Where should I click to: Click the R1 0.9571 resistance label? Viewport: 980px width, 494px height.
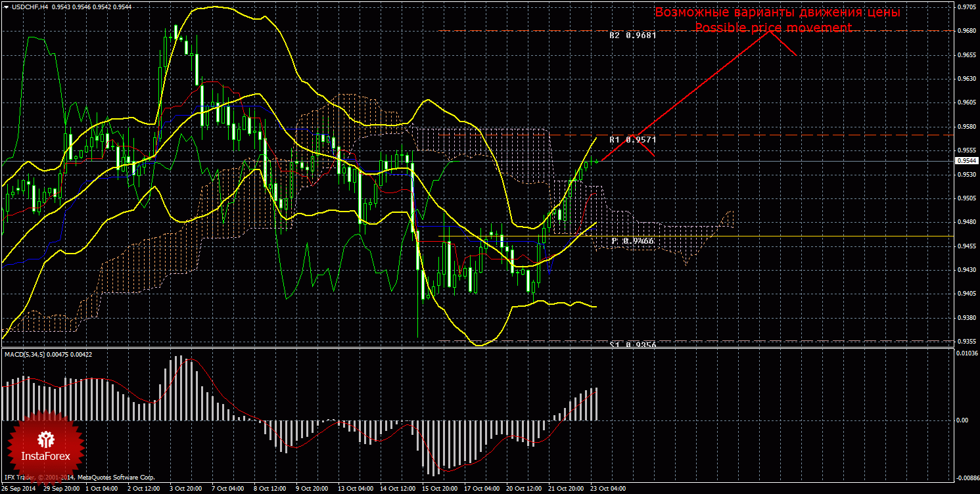632,140
